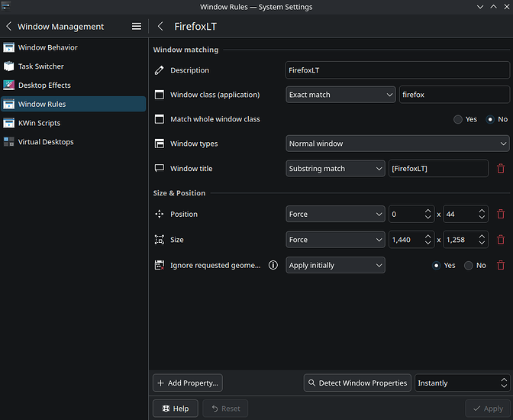The image size is (513, 420).
Task: Open the Size Force dropdown
Action: 335,240
